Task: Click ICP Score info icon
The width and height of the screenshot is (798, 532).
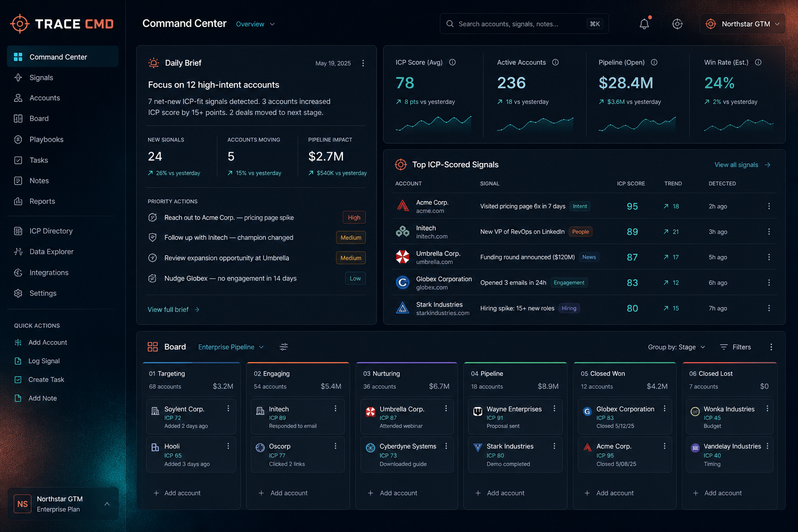Action: [453, 62]
